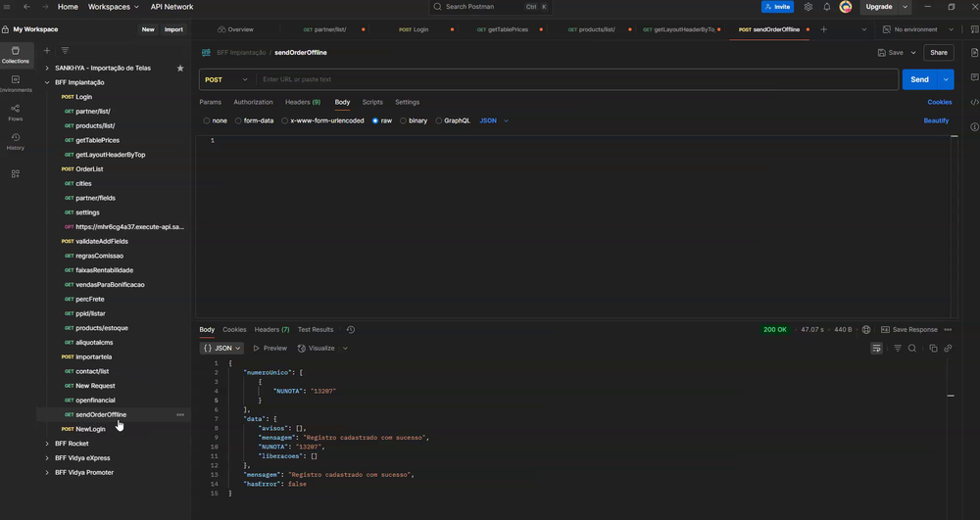Click the plus icon to create collection
This screenshot has width=980, height=520.
pyautogui.click(x=47, y=51)
